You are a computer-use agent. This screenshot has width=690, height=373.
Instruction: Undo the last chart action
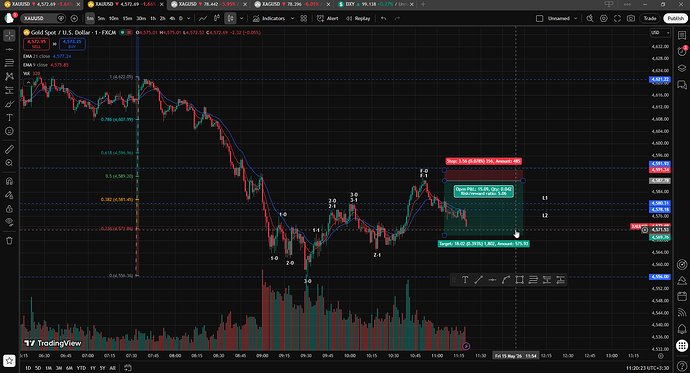(384, 18)
